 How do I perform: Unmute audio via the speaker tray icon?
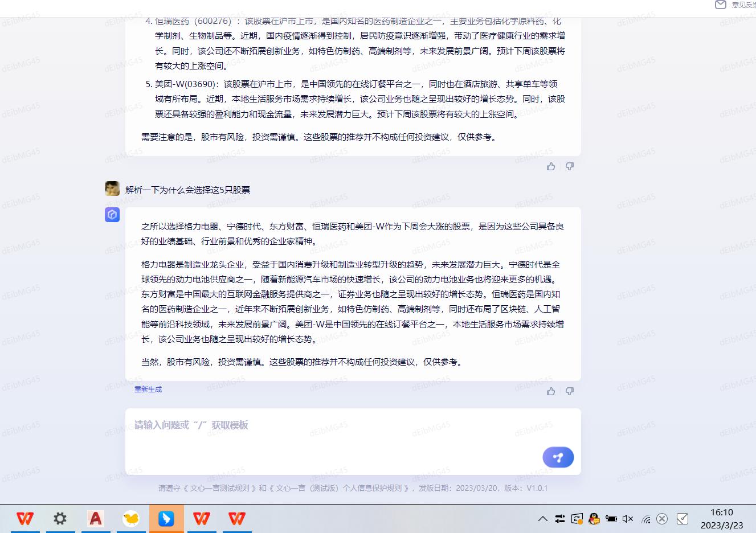pos(628,519)
